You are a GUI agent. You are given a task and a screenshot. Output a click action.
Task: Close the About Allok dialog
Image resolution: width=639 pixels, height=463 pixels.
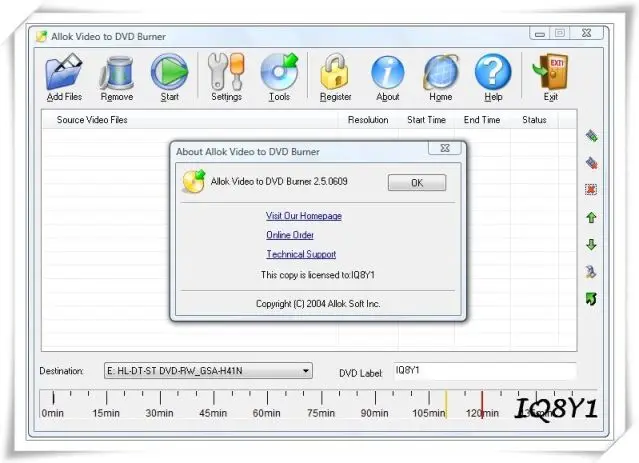pos(445,148)
